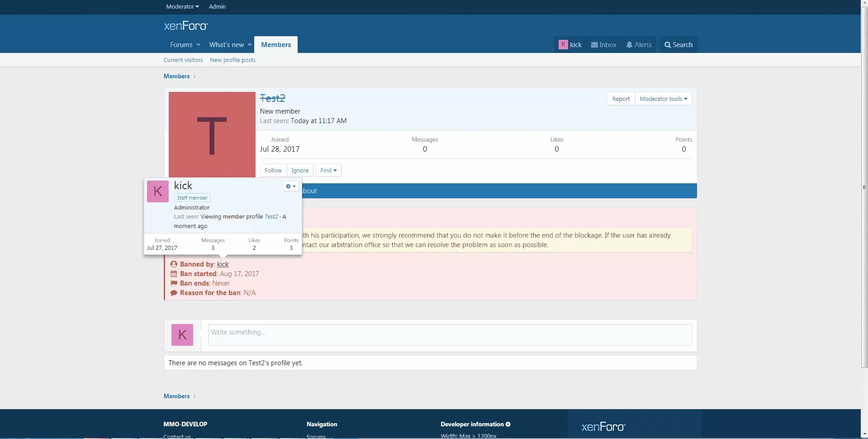Click the Staff member badge

point(192,198)
